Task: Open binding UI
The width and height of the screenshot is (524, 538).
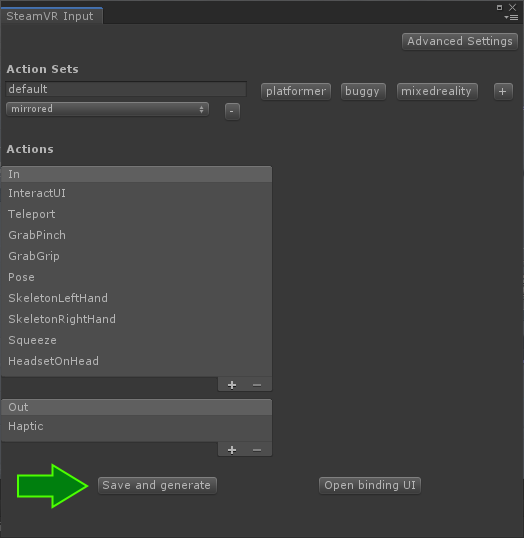Action: pyautogui.click(x=370, y=486)
